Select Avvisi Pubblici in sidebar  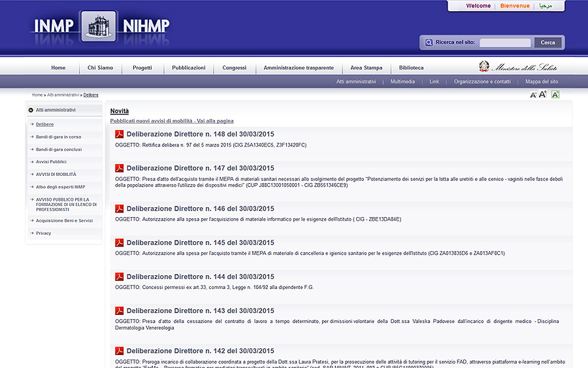pyautogui.click(x=51, y=161)
